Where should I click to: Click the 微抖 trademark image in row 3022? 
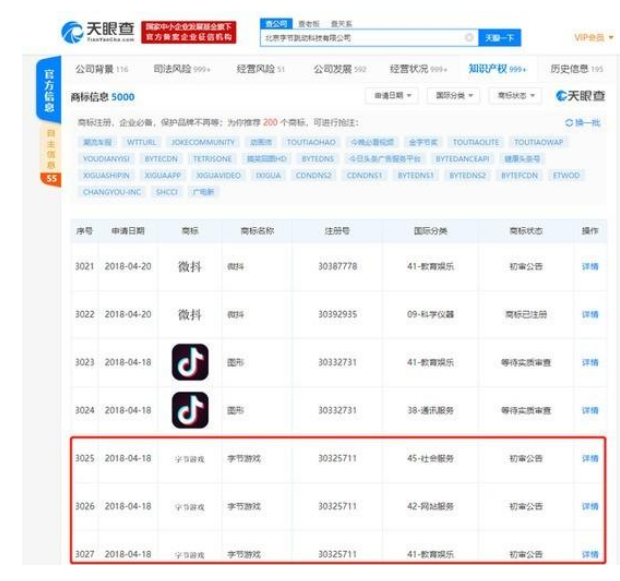pyautogui.click(x=190, y=315)
